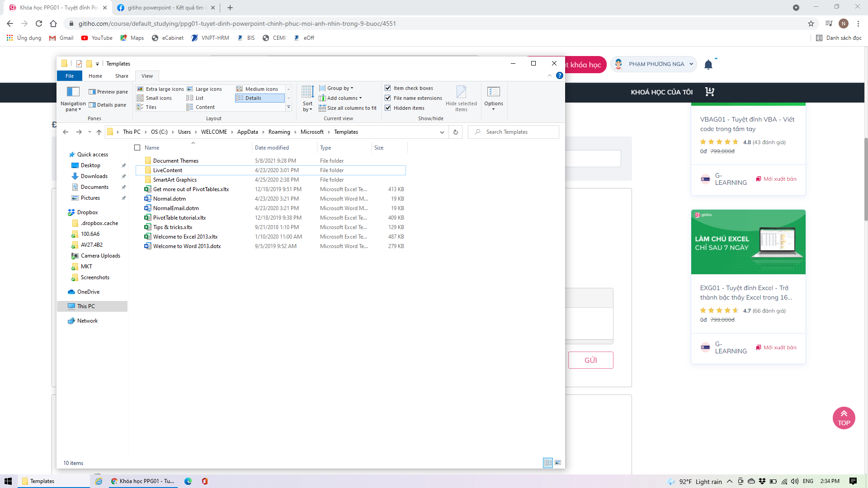Open folder Options
The width and height of the screenshot is (868, 488).
pos(493,99)
